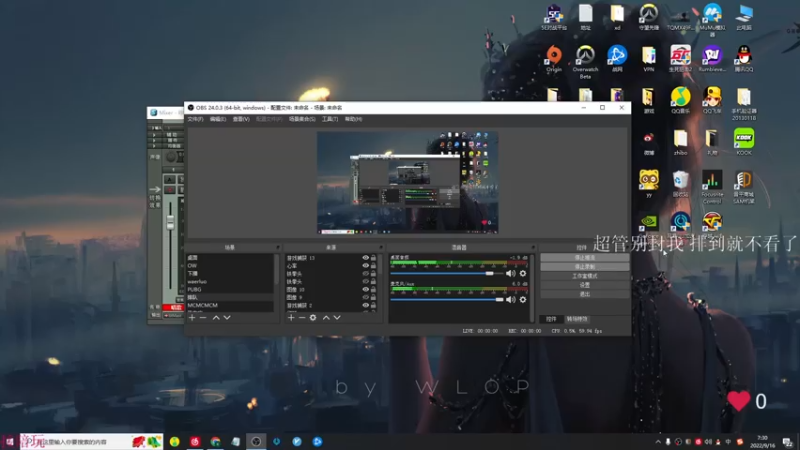Open the Focusrite Control desktop icon
Image resolution: width=800 pixels, height=450 pixels.
[712, 187]
